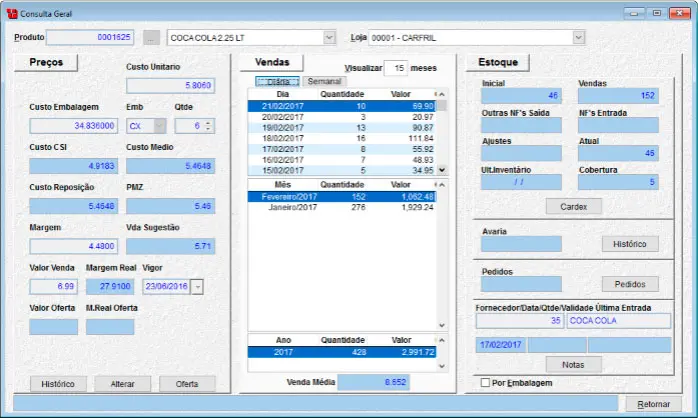Select the daily row 20/02/2017
This screenshot has width=698, height=418.
coord(341,117)
